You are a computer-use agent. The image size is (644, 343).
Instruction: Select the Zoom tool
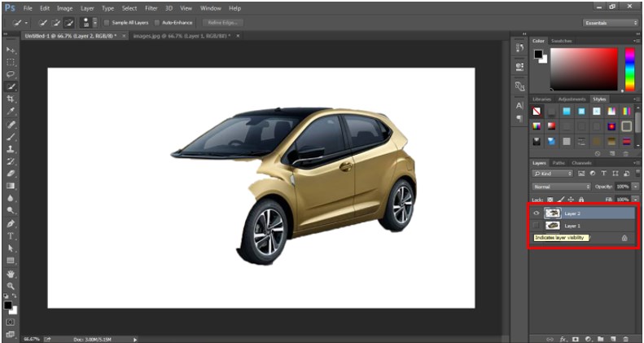pyautogui.click(x=11, y=285)
